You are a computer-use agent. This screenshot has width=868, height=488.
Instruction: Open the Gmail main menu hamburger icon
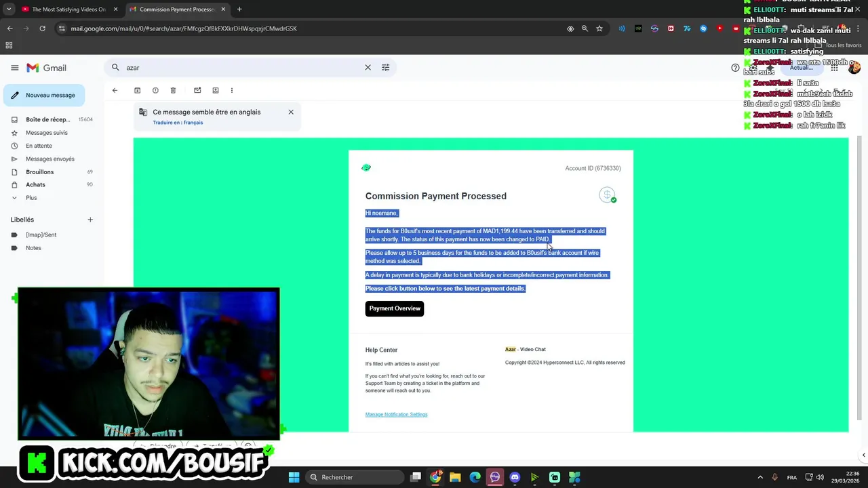(x=14, y=68)
